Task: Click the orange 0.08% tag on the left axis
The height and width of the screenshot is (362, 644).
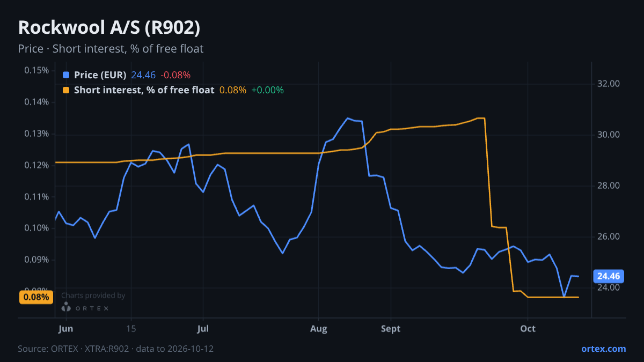Action: 36,297
